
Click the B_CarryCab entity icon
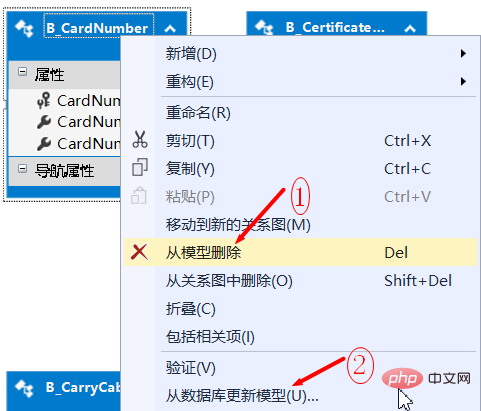pos(24,388)
